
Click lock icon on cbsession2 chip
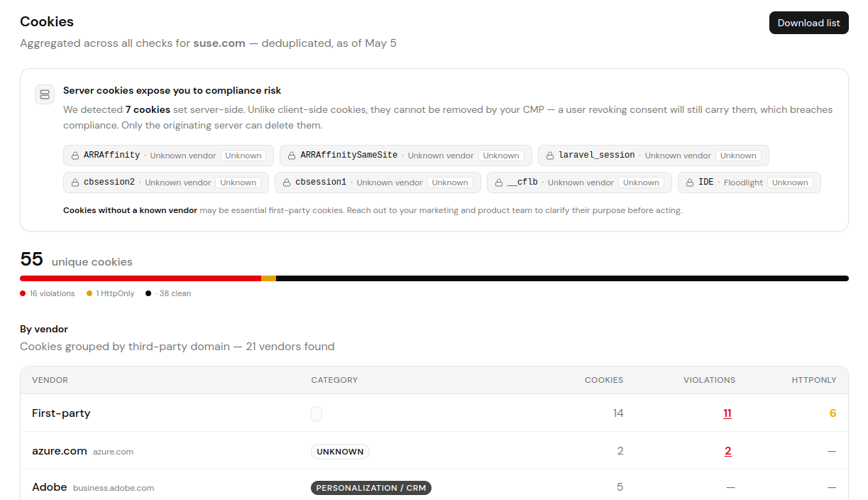point(75,183)
